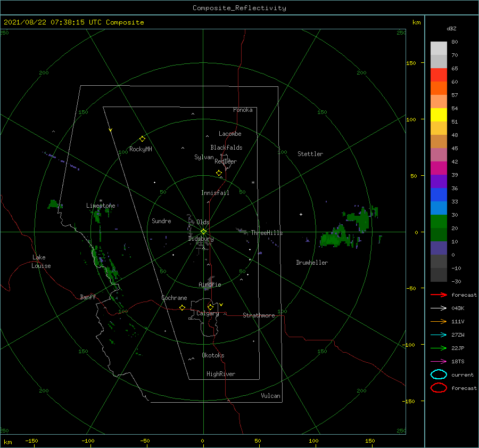Viewport: 479px width, 448px height.
Task: Click the white 04DK arrow icon
Action: coord(439,308)
